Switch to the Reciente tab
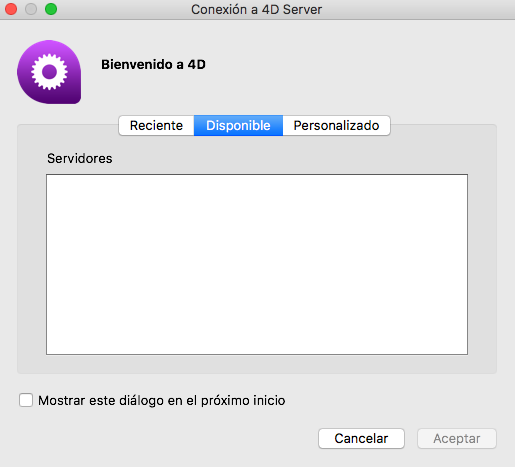 coord(156,126)
